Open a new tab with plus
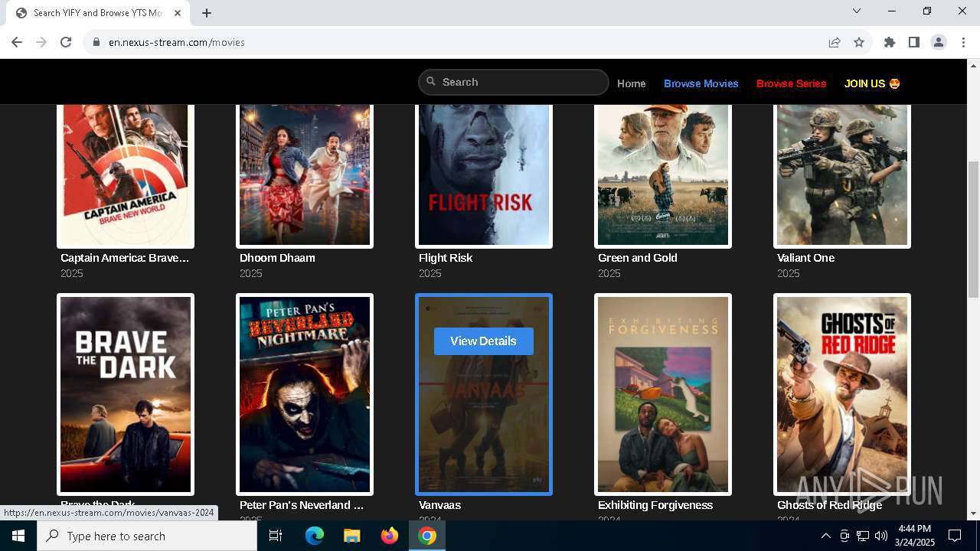This screenshot has height=551, width=980. [207, 13]
